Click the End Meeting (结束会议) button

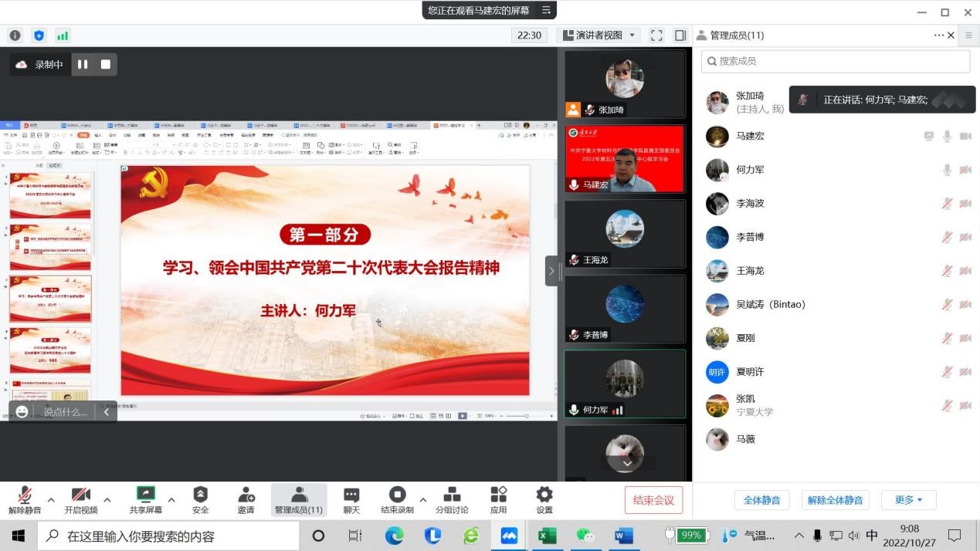(x=653, y=500)
